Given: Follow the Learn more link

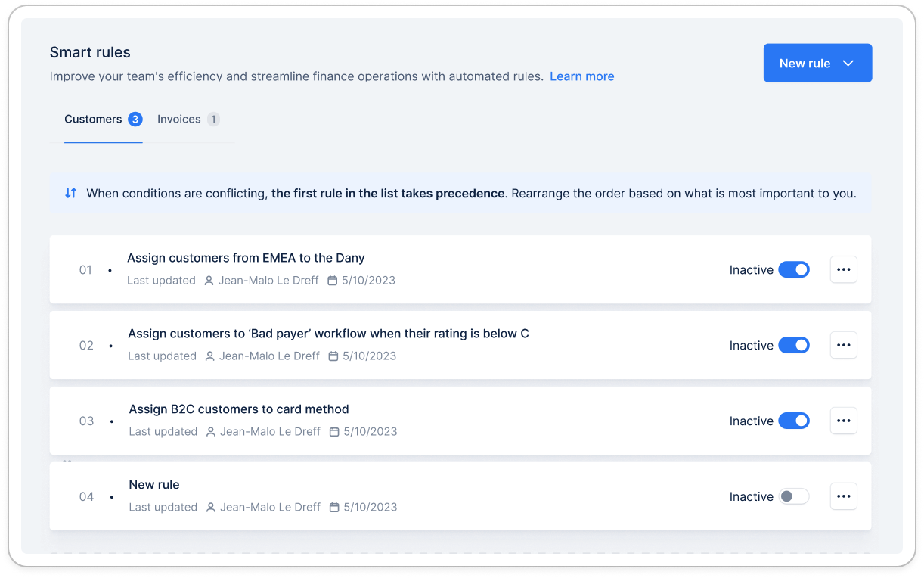Looking at the screenshot, I should pyautogui.click(x=581, y=76).
